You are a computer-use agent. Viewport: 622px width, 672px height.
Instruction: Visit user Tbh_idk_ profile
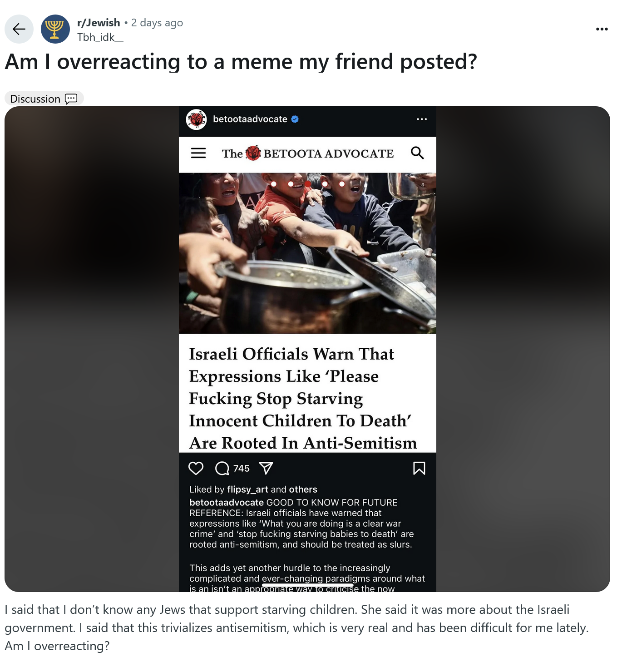pos(100,37)
